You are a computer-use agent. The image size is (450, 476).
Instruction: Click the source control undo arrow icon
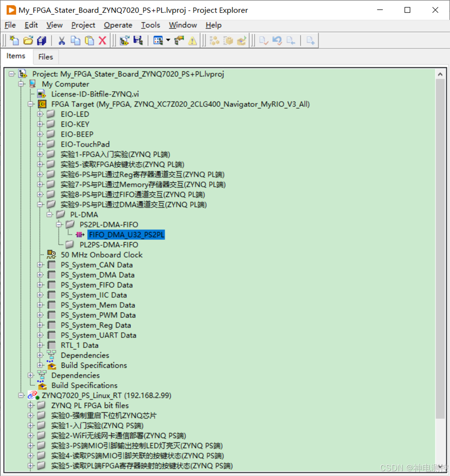pyautogui.click(x=277, y=40)
